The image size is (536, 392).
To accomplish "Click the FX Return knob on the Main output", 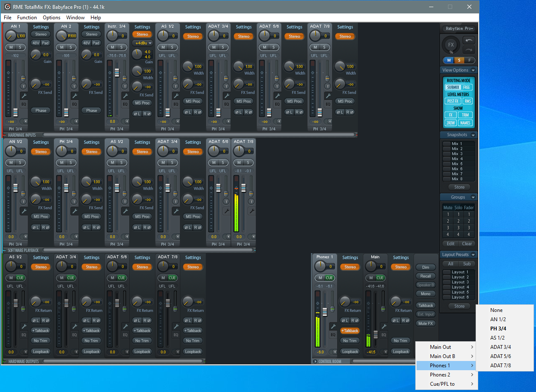I will tap(396, 301).
